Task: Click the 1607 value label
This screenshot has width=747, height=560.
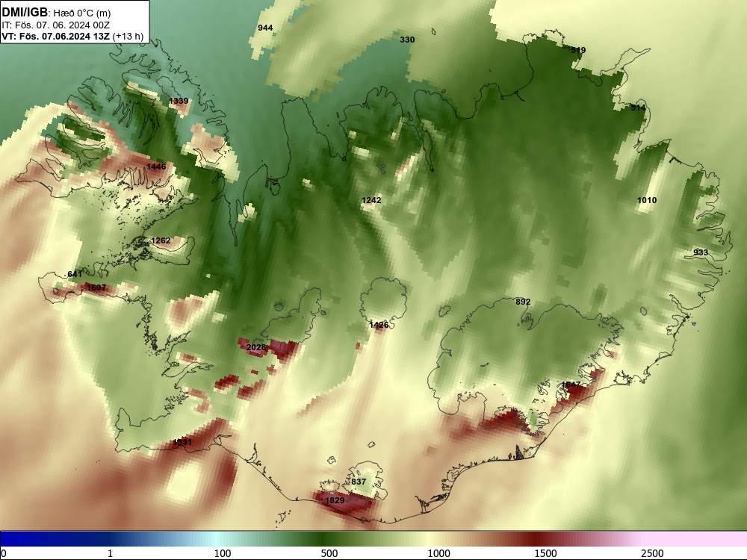Action: pos(96,287)
